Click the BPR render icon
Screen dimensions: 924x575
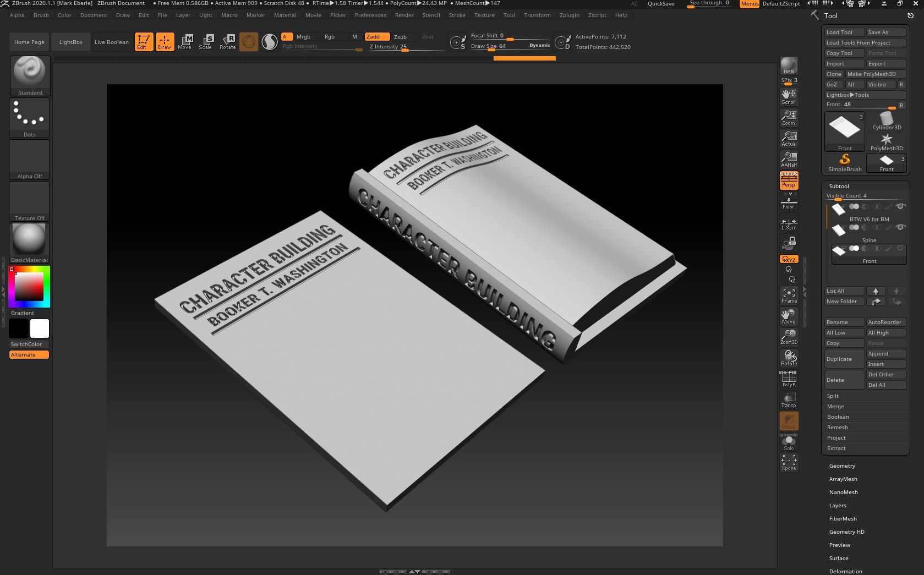[x=789, y=65]
